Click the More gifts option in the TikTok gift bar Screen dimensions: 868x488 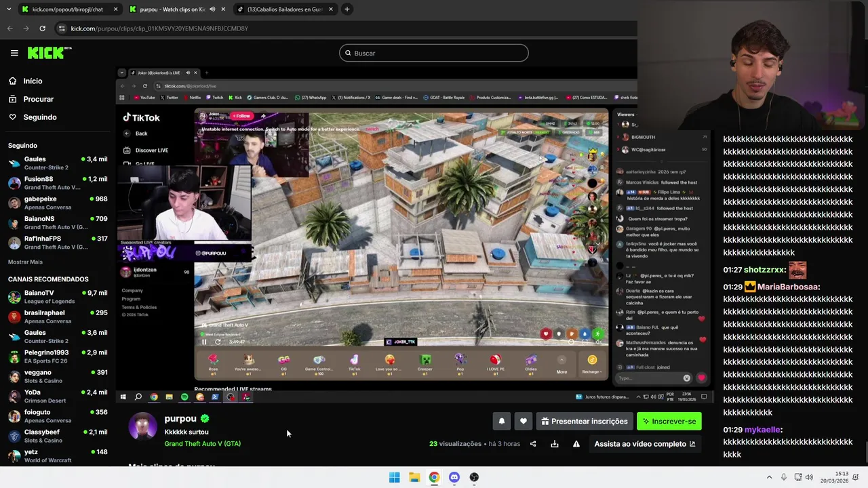(561, 364)
